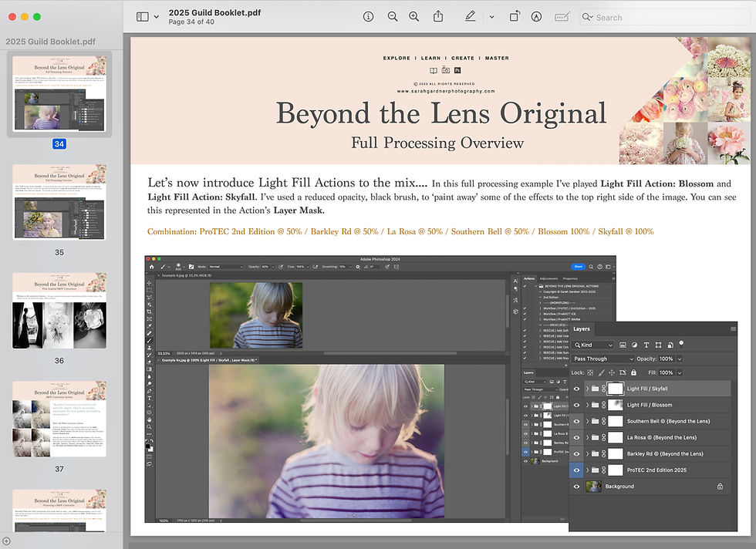Select the Brush tool in Photoshop toolbar
756x549 pixels.
150,340
